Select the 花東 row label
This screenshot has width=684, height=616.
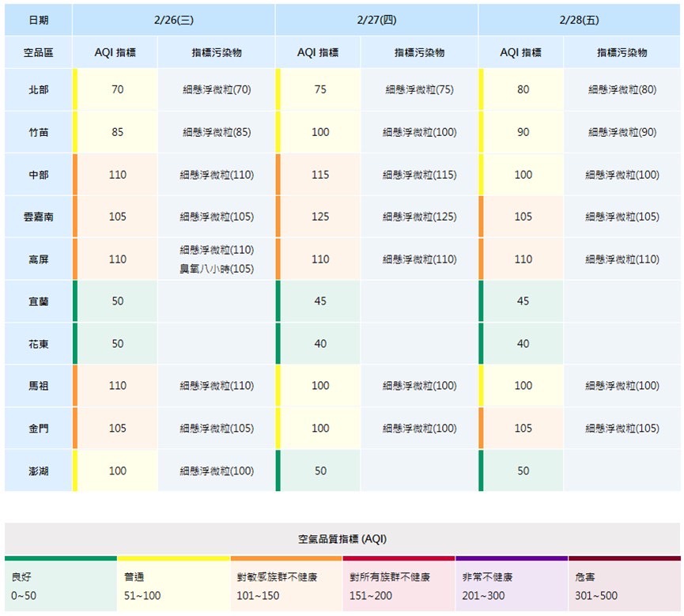point(39,344)
